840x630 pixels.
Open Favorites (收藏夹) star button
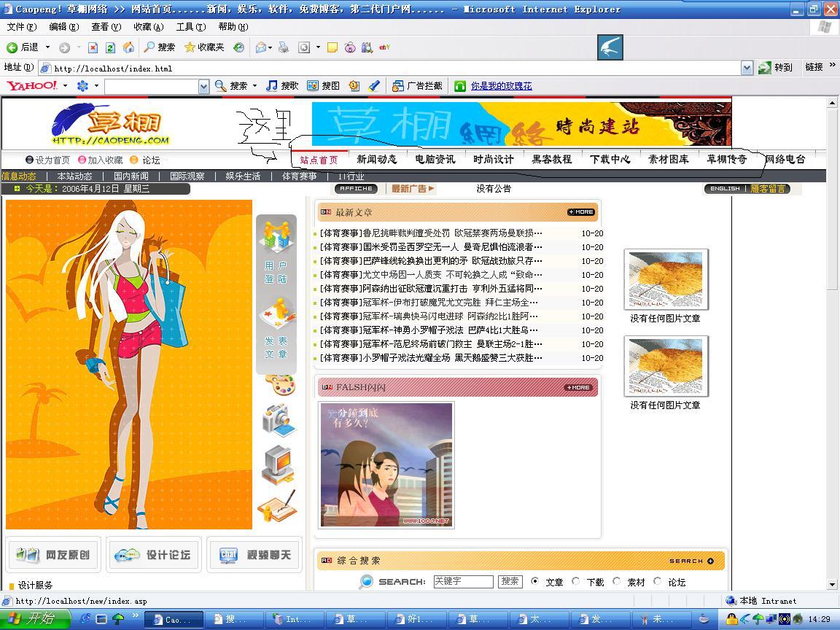coord(204,47)
